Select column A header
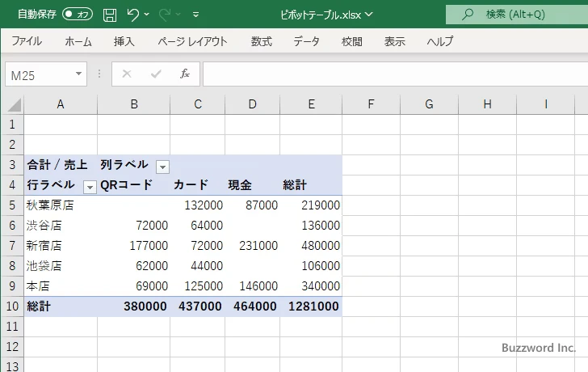 point(61,104)
